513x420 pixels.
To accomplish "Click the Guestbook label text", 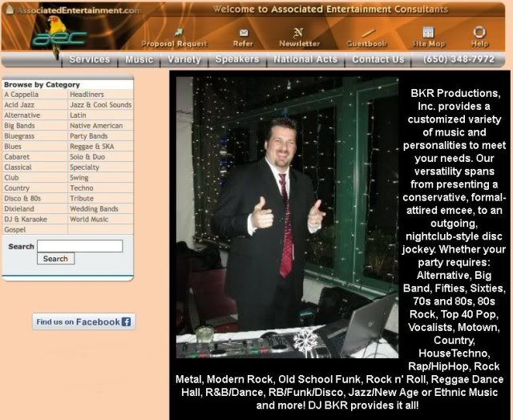I will (367, 43).
